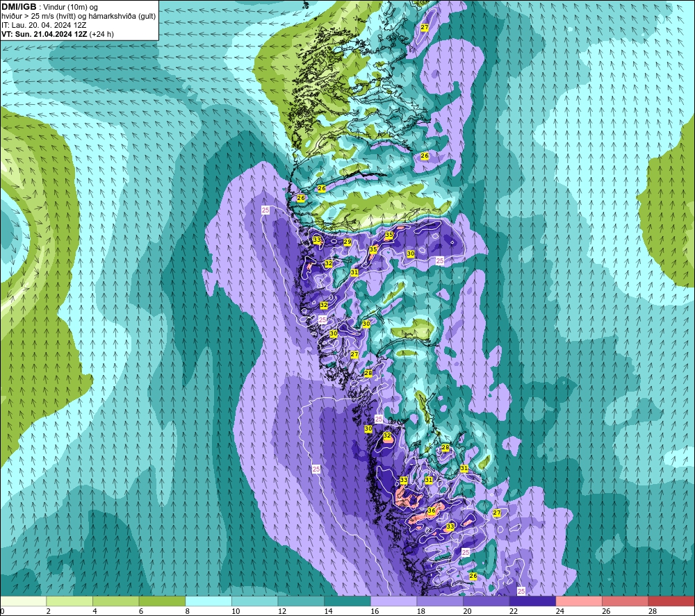Pick the 12–14 m/s teal legend swatch
Viewport: 695px width, 616px height.
301,601
